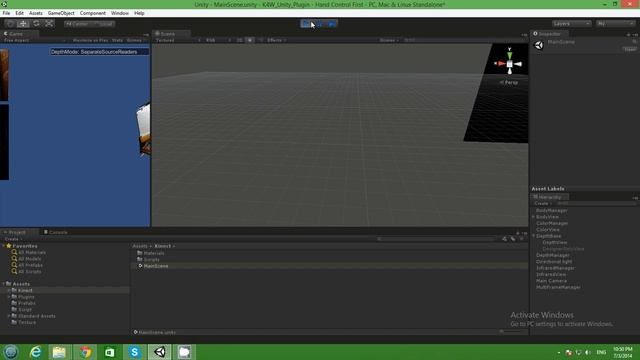Expand the Kinect folder arrow
Viewport: 640px width, 360px height.
(x=9, y=291)
